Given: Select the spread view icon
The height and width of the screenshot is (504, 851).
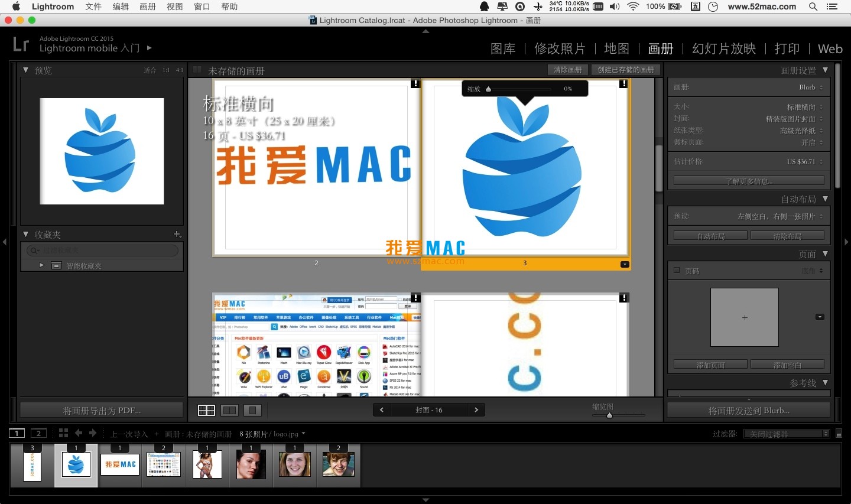Looking at the screenshot, I should pos(229,410).
